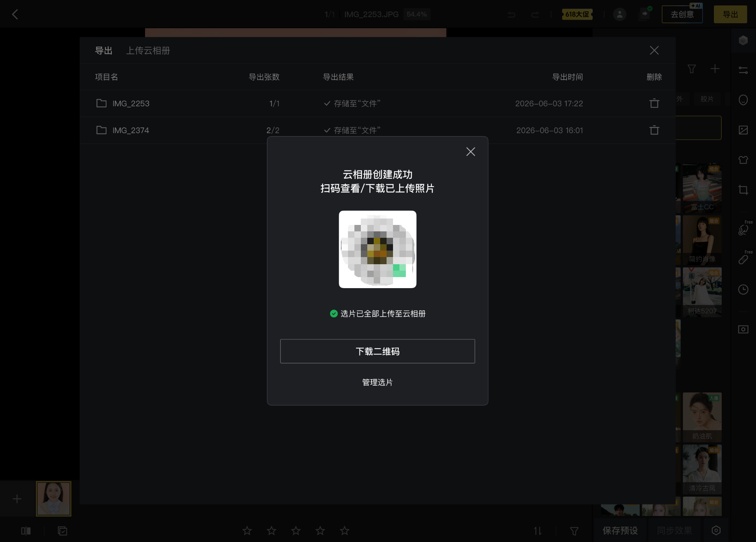Set rating to five stars

coord(344,531)
